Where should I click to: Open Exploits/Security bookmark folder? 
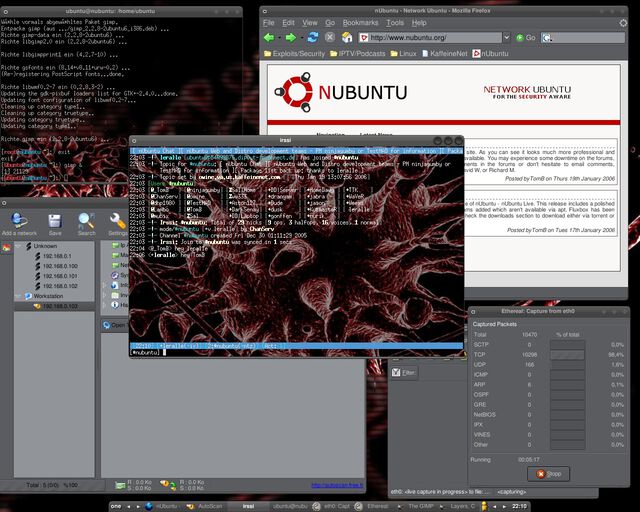coord(295,53)
